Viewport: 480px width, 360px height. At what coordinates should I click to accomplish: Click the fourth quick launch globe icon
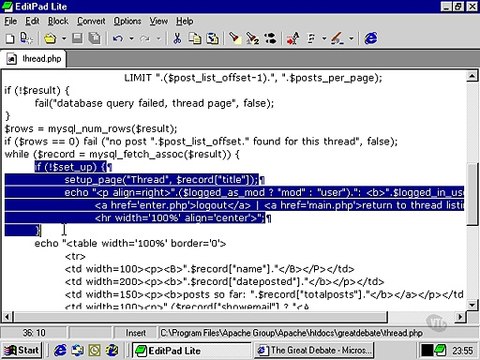[112, 351]
